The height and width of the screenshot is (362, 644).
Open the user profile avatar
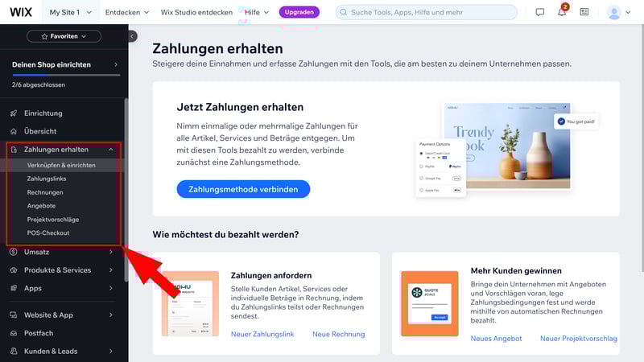[x=614, y=12]
